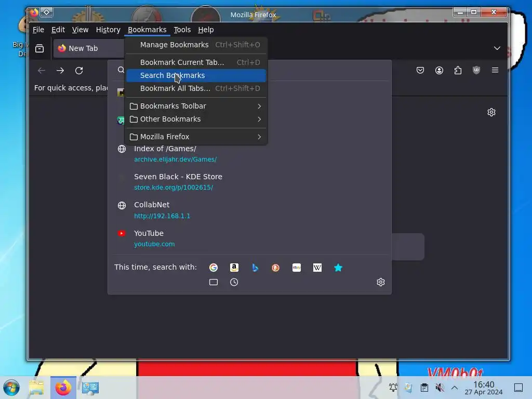Search open tabs icon
532x399 pixels.
tap(214, 282)
